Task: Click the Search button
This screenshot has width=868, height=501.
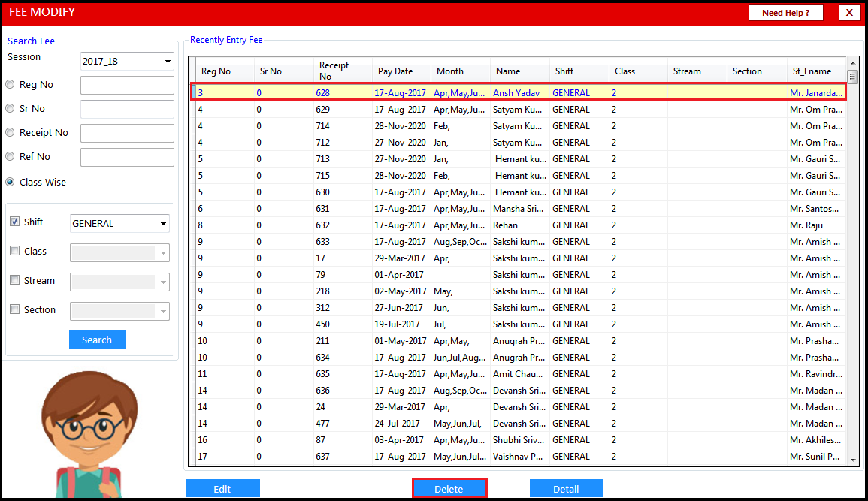Action: tap(98, 340)
